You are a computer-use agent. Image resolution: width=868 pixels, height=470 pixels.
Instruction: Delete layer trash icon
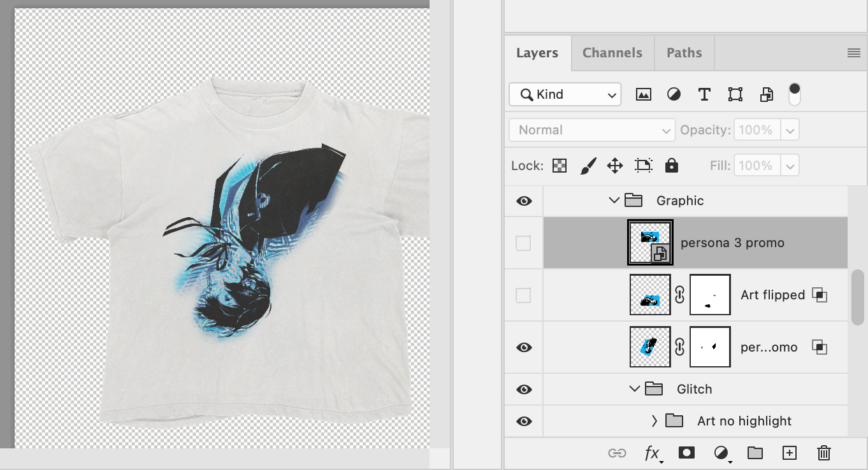[x=824, y=453]
